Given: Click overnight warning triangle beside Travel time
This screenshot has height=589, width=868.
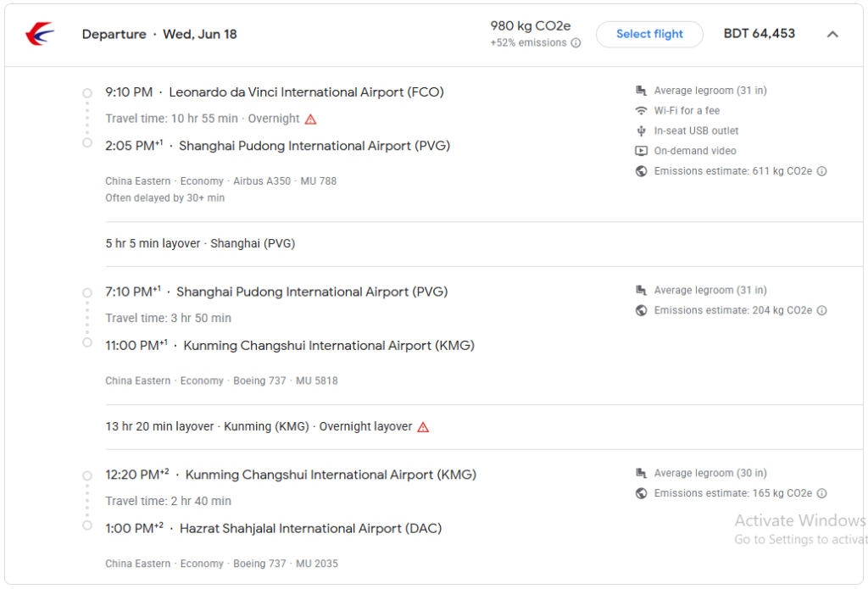Looking at the screenshot, I should (x=310, y=119).
